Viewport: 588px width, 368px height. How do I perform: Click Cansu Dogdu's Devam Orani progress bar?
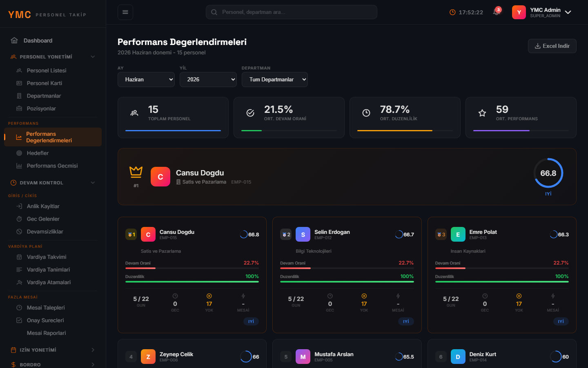(x=192, y=268)
